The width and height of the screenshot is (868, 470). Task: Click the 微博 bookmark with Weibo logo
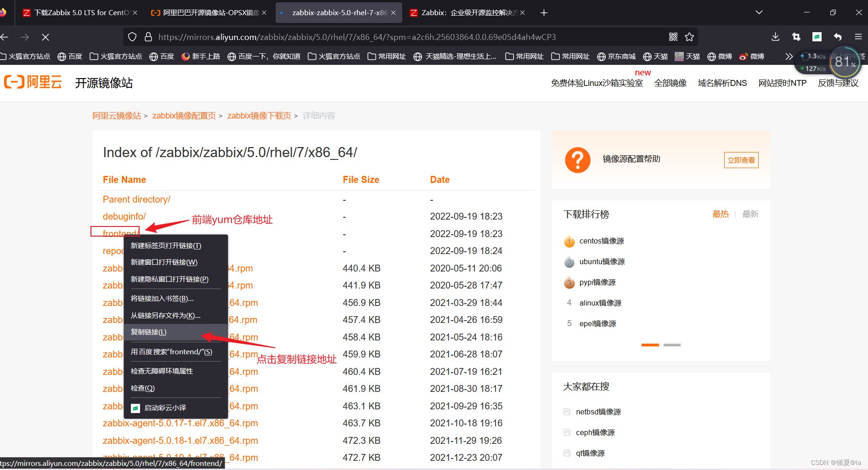752,57
